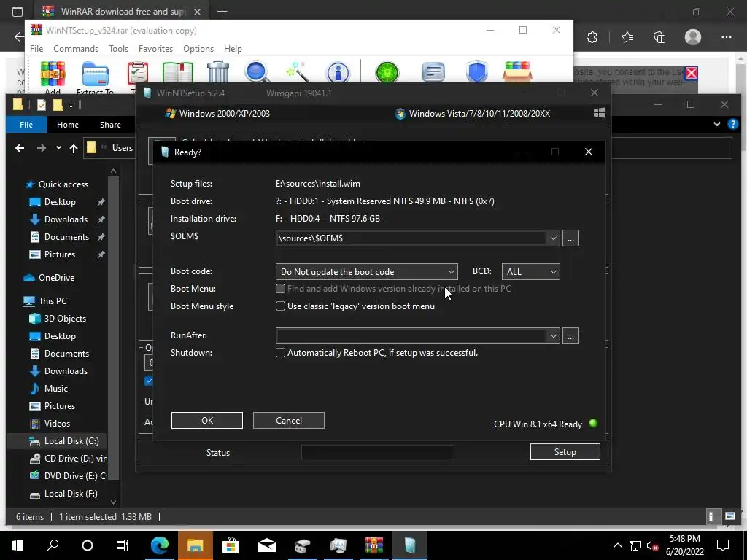
Task: Open the notification center
Action: click(x=723, y=545)
